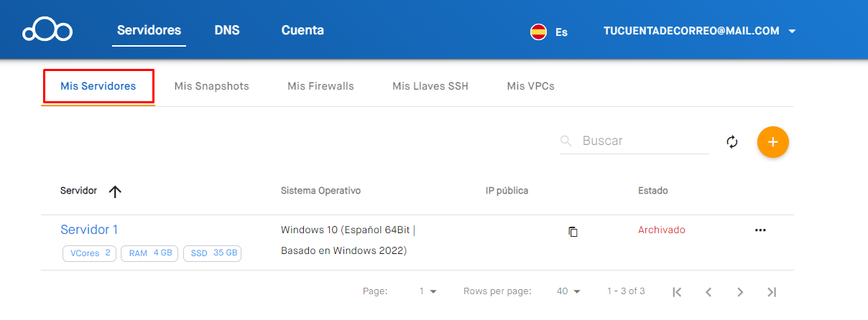The width and height of the screenshot is (868, 320).
Task: Jump to the last page icon
Action: pos(772,292)
